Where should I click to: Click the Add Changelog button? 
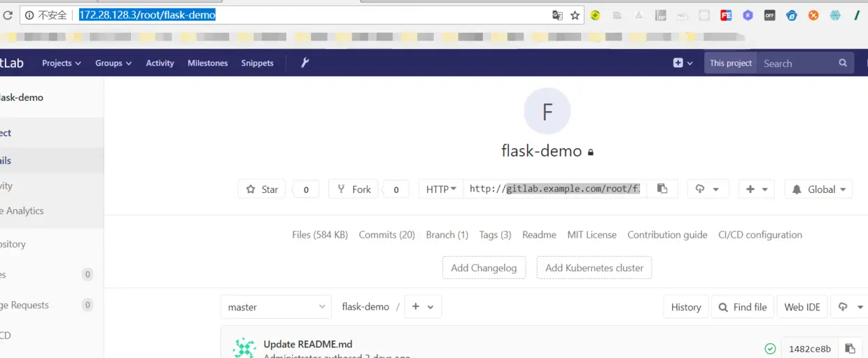click(484, 268)
